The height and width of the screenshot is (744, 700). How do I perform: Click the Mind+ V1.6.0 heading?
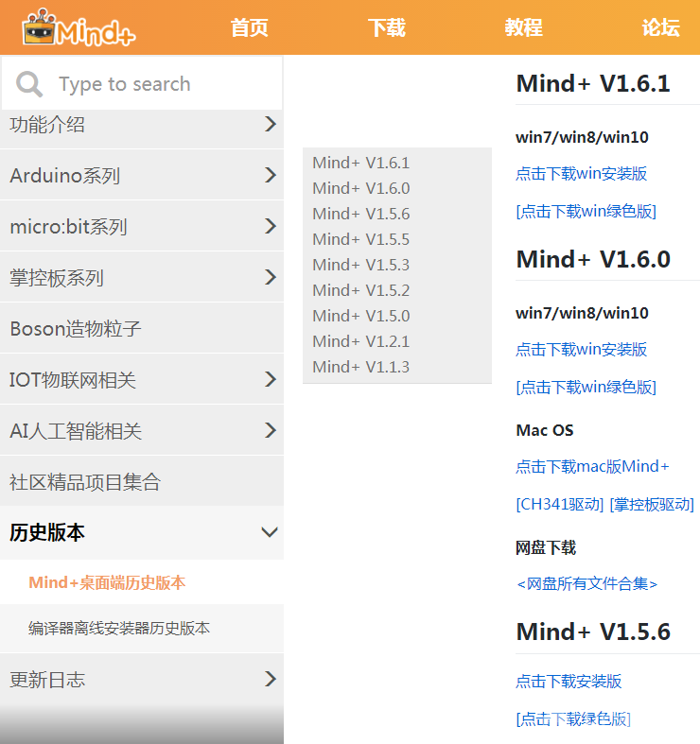(x=593, y=260)
